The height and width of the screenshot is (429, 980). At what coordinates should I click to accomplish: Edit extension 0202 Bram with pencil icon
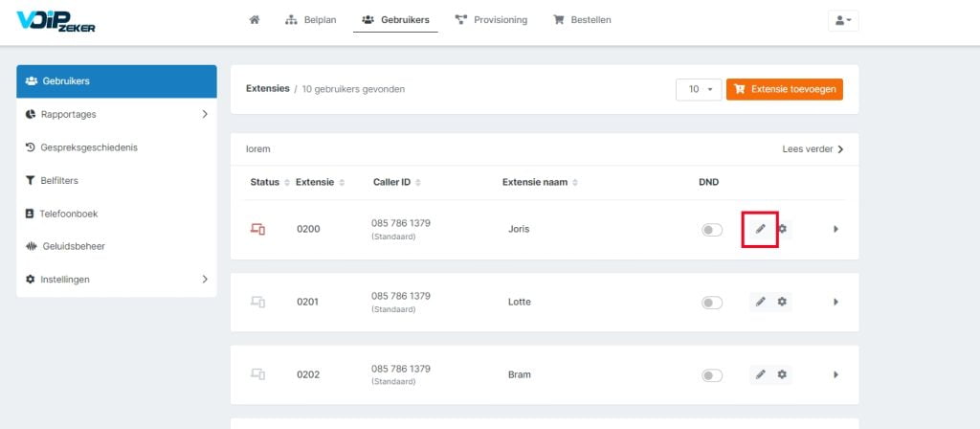[760, 374]
